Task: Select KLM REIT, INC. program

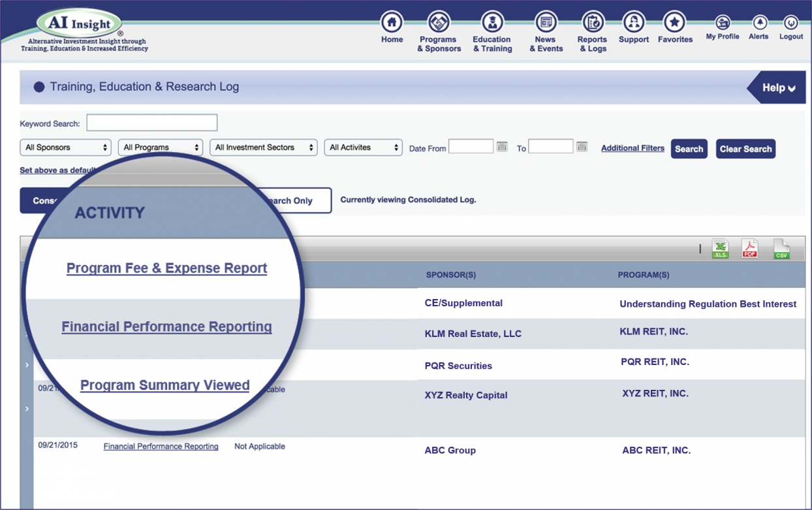Action: (x=653, y=332)
